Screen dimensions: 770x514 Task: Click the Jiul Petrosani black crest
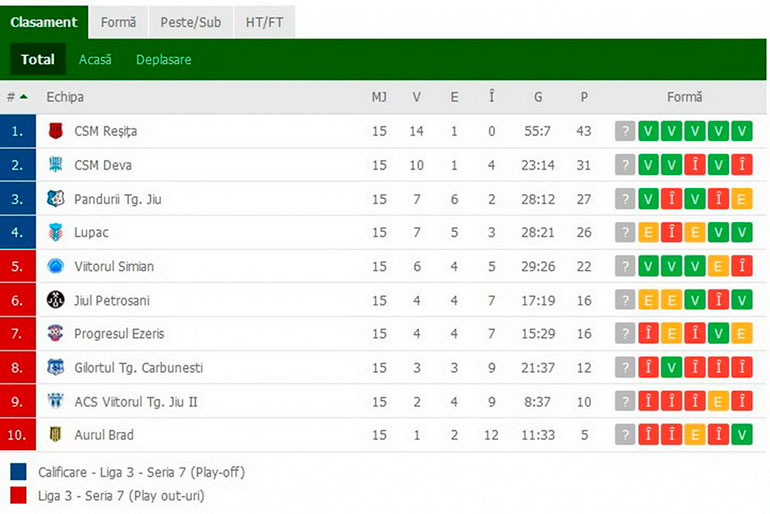55,299
